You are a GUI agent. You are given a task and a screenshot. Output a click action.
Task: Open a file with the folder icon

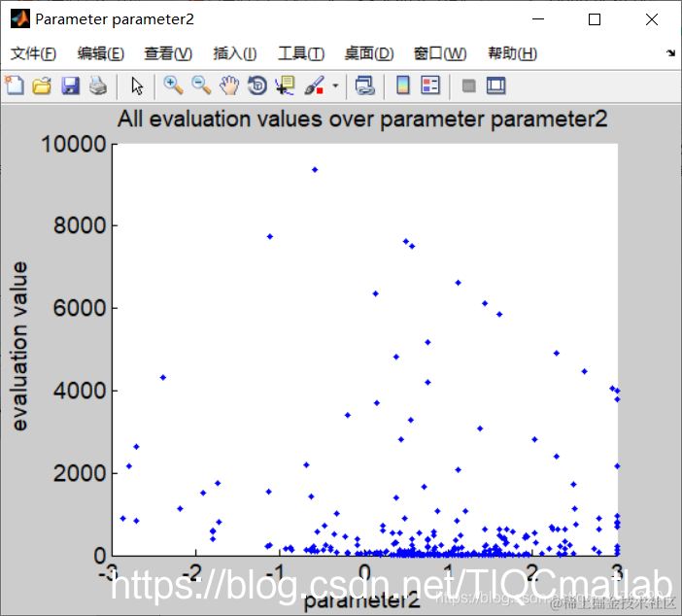tap(42, 86)
